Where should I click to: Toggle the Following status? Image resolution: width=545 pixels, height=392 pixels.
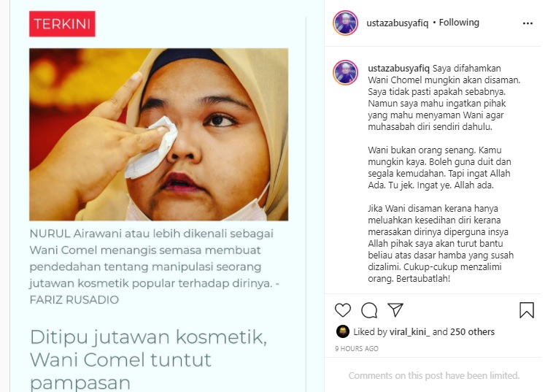(x=459, y=23)
